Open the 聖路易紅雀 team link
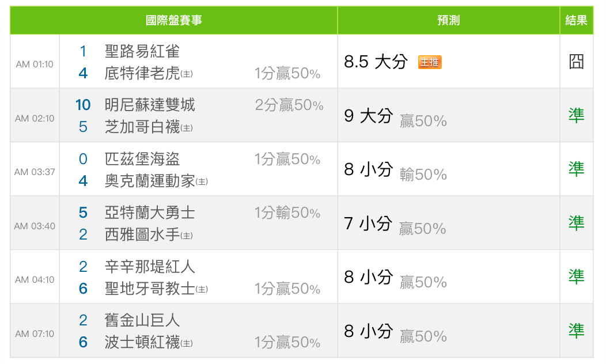Viewport: 606px width, 364px height. tap(142, 51)
